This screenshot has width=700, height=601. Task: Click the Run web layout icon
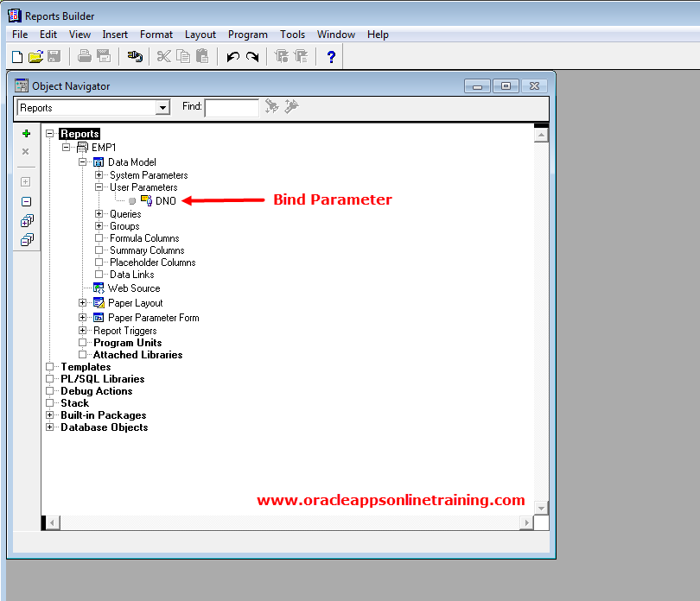coord(302,56)
